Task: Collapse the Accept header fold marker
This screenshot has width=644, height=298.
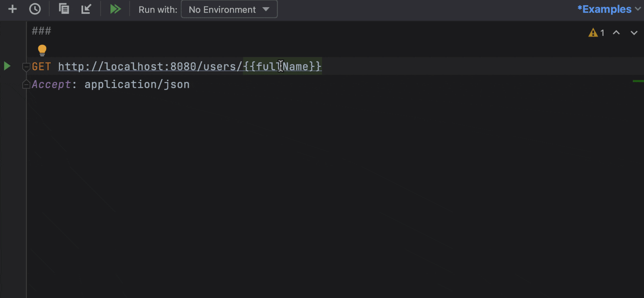Action: 26,84
